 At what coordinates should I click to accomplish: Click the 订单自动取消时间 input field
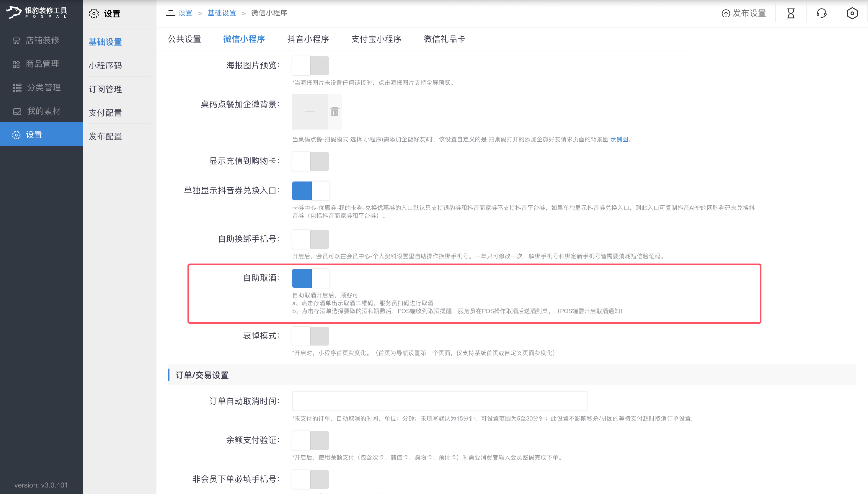tap(439, 401)
